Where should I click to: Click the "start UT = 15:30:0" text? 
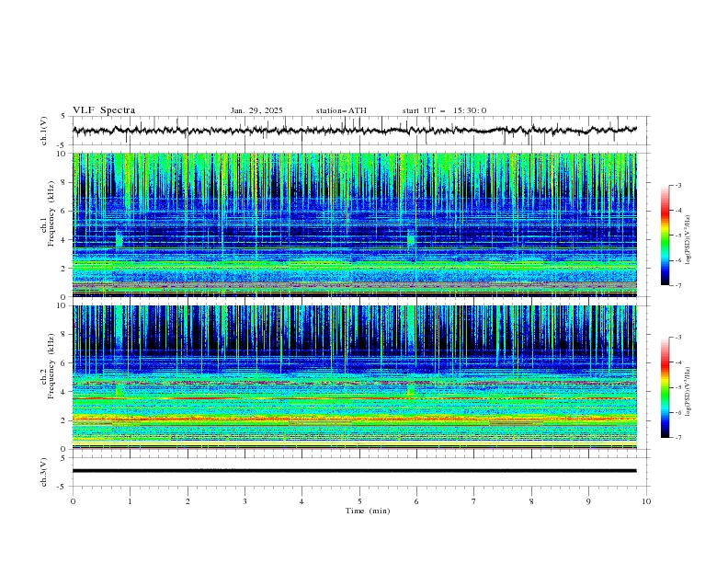point(444,110)
